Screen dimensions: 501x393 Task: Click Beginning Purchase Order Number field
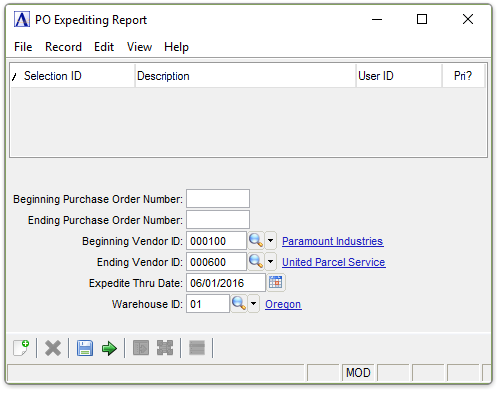coord(218,199)
